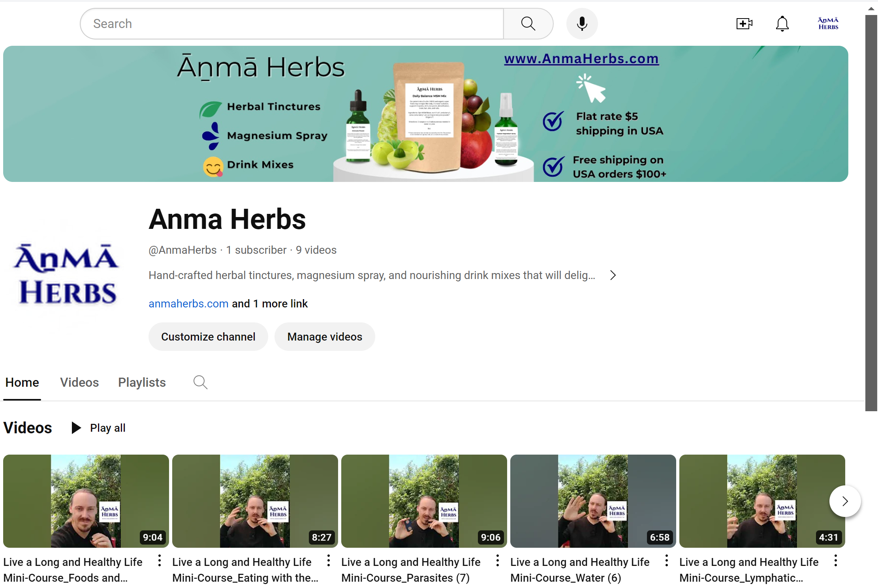Click the channel search magnifier next to Playlists
This screenshot has height=588, width=878.
click(x=200, y=382)
